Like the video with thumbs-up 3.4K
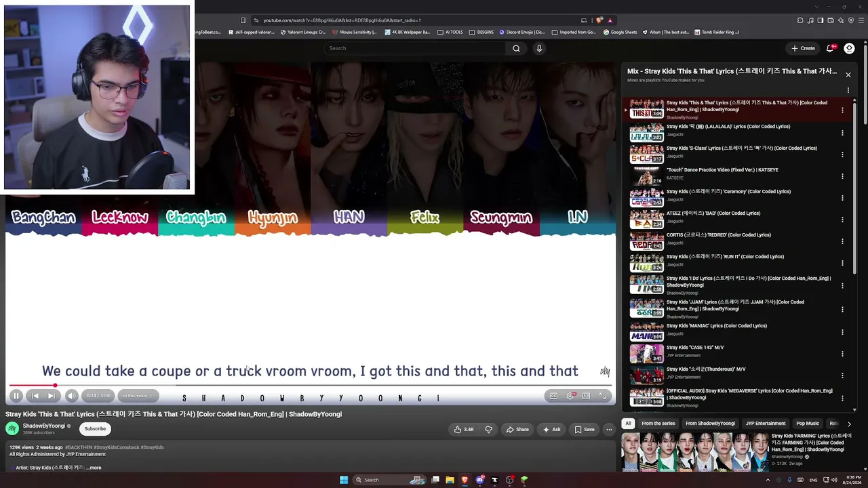The image size is (868, 488). [464, 429]
